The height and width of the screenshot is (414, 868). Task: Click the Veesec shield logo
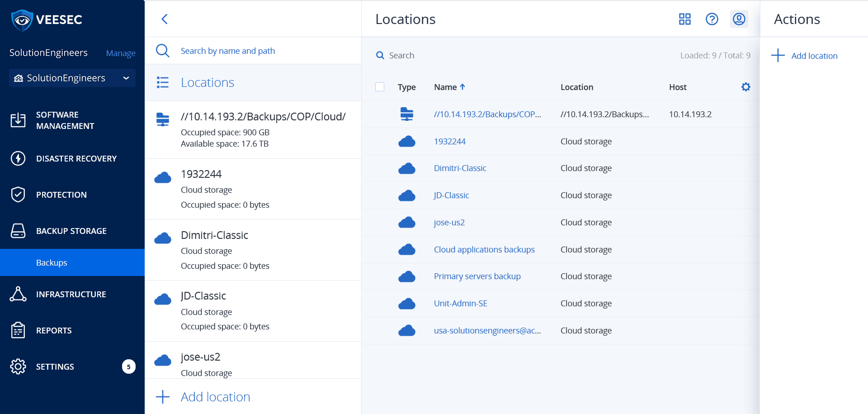(x=22, y=20)
